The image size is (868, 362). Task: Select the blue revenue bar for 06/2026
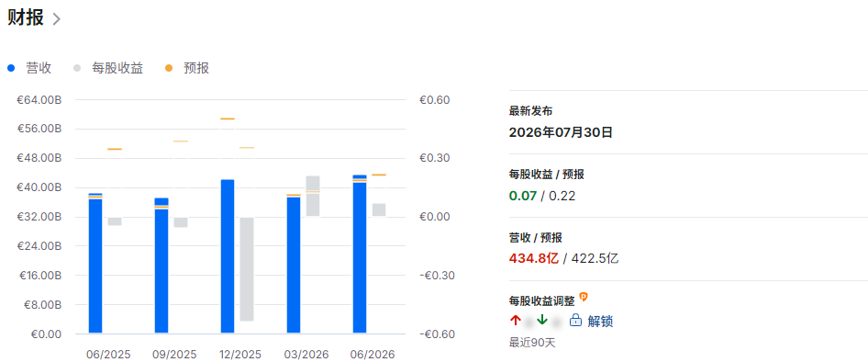pos(360,254)
